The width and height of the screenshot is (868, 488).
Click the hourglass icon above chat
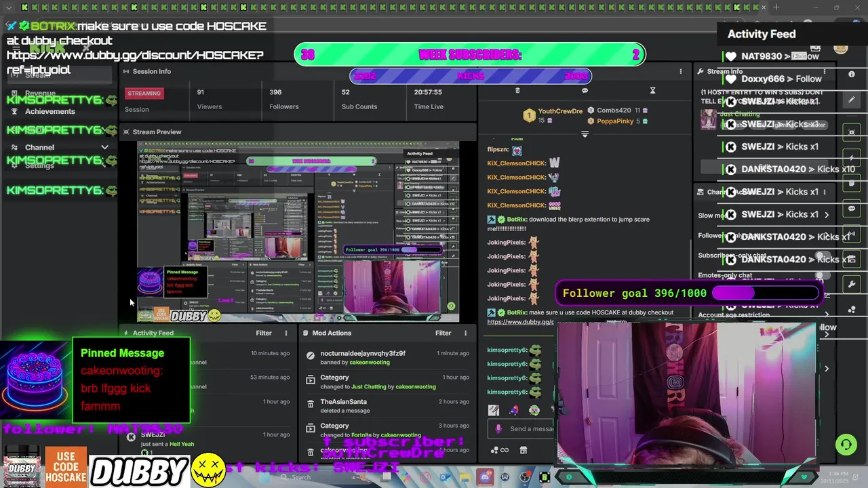pos(652,90)
